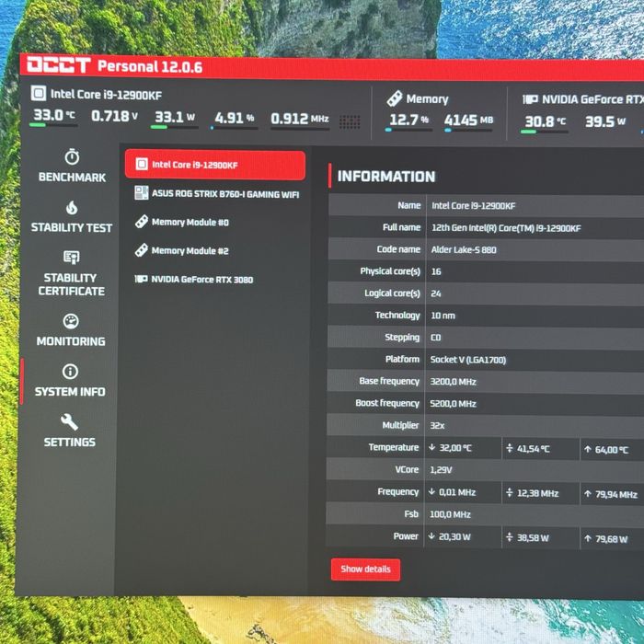
Task: Click Memory usage 12.7 % bar
Action: point(408,131)
